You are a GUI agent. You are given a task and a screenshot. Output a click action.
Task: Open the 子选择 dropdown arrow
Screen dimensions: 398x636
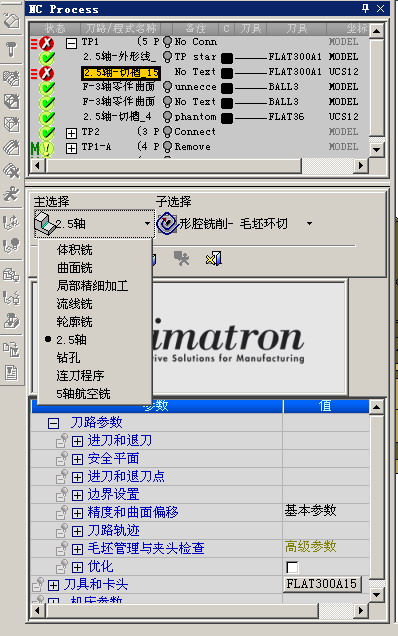pyautogui.click(x=310, y=223)
